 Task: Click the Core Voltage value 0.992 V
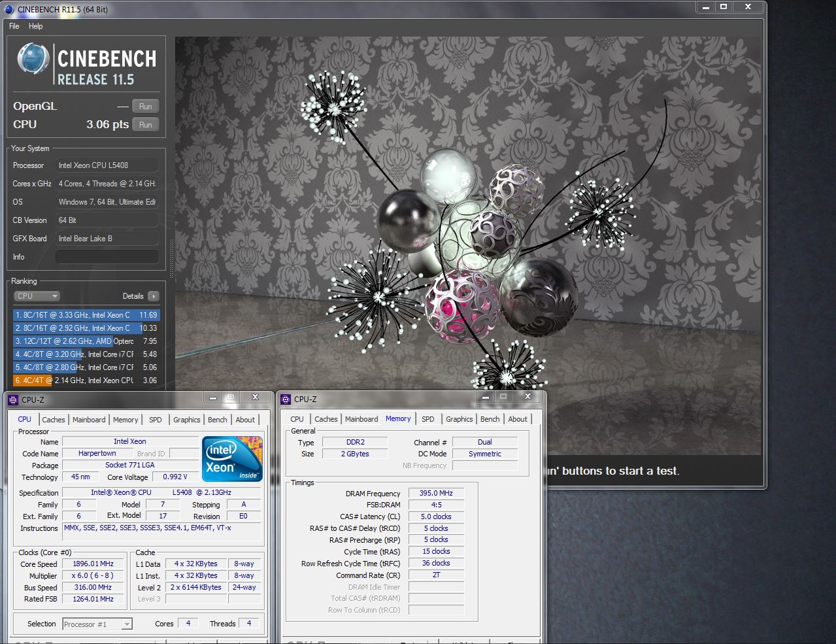click(x=175, y=477)
